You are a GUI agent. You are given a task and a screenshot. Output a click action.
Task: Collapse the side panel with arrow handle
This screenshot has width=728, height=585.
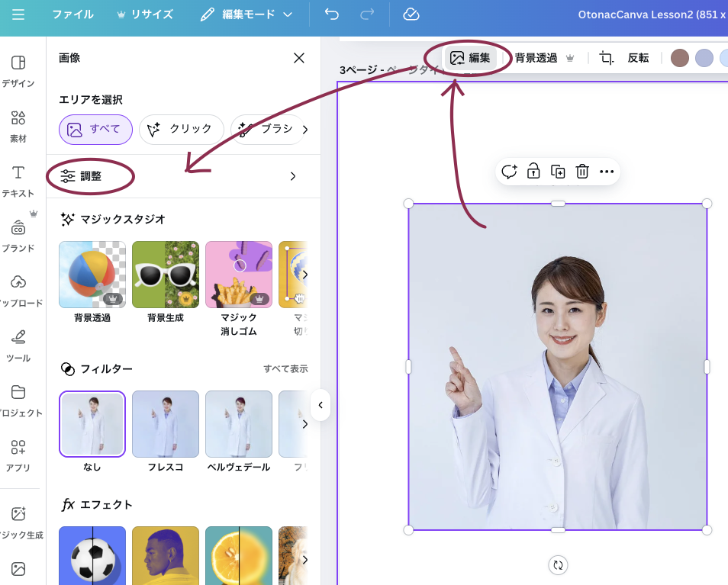click(x=321, y=405)
